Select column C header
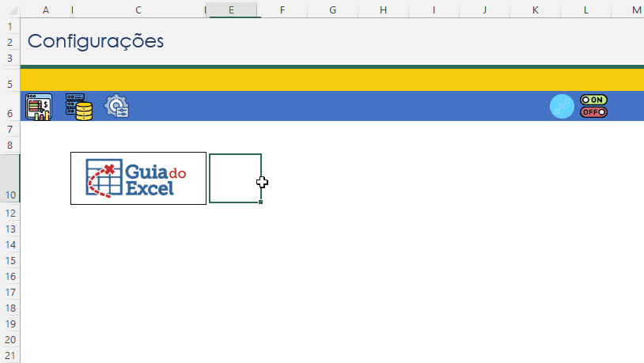The height and width of the screenshot is (363, 644). pyautogui.click(x=138, y=9)
